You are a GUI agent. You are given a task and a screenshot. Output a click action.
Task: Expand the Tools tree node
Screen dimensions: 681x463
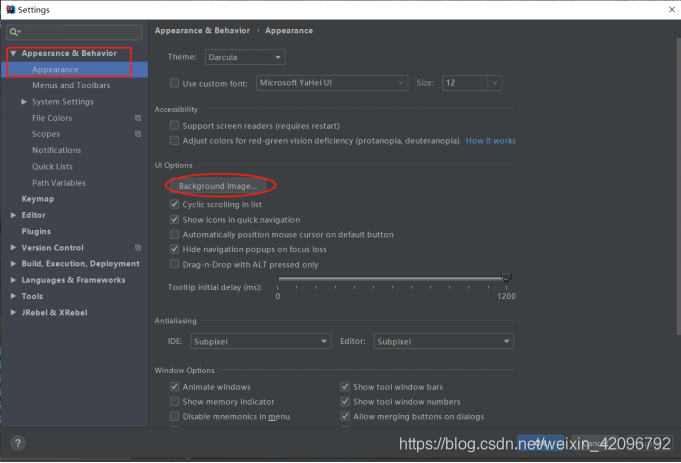coord(13,296)
